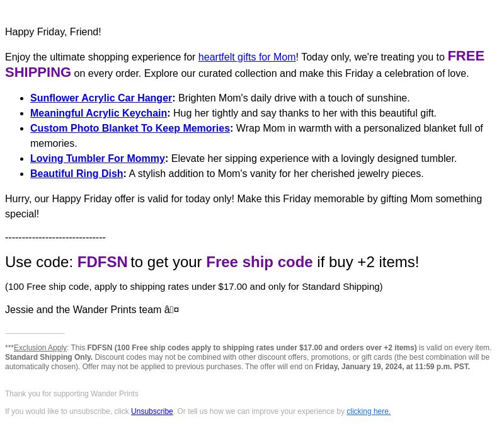Image resolution: width=504 pixels, height=424 pixels.
Task: Follow the Meaningful Acrylic Keychain link
Action: pos(99,113)
